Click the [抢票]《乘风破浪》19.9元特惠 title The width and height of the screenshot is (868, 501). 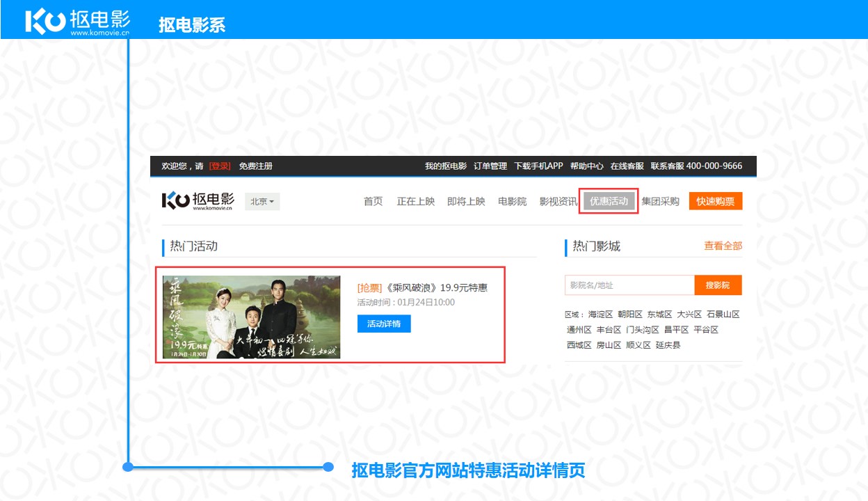(x=422, y=287)
